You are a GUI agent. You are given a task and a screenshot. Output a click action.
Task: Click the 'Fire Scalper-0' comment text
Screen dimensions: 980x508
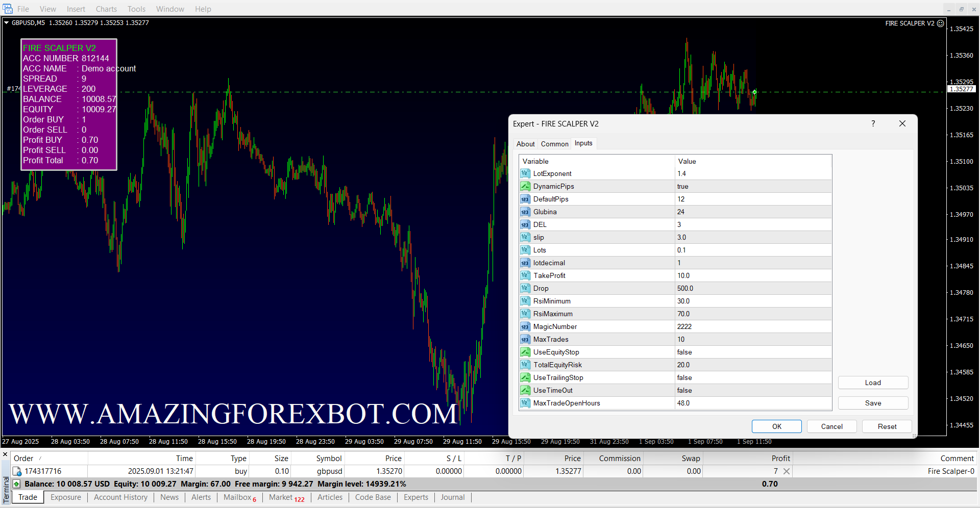click(x=951, y=471)
